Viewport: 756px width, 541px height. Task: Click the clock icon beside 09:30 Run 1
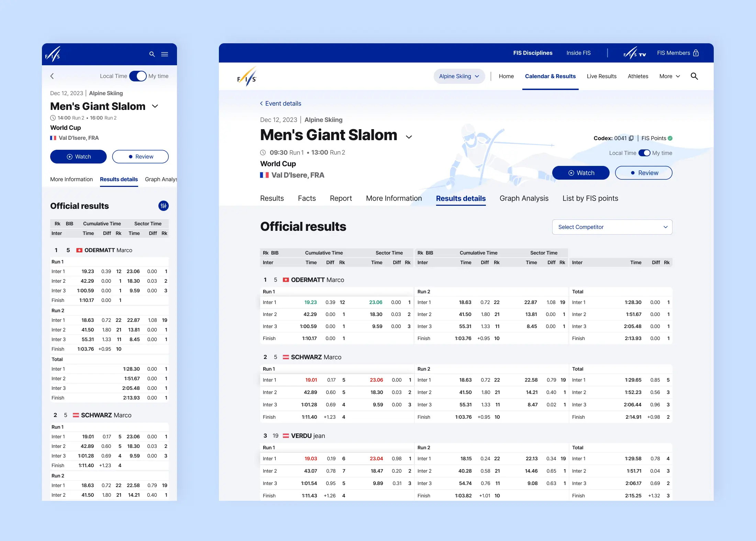tap(263, 153)
